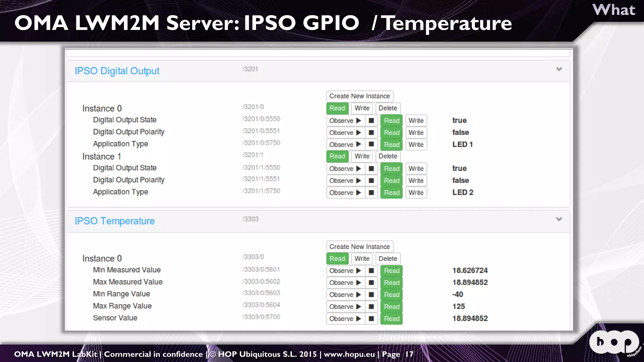Write to Digital Output Instance 0 (/3201/0)
The image size is (644, 362).
coord(362,108)
